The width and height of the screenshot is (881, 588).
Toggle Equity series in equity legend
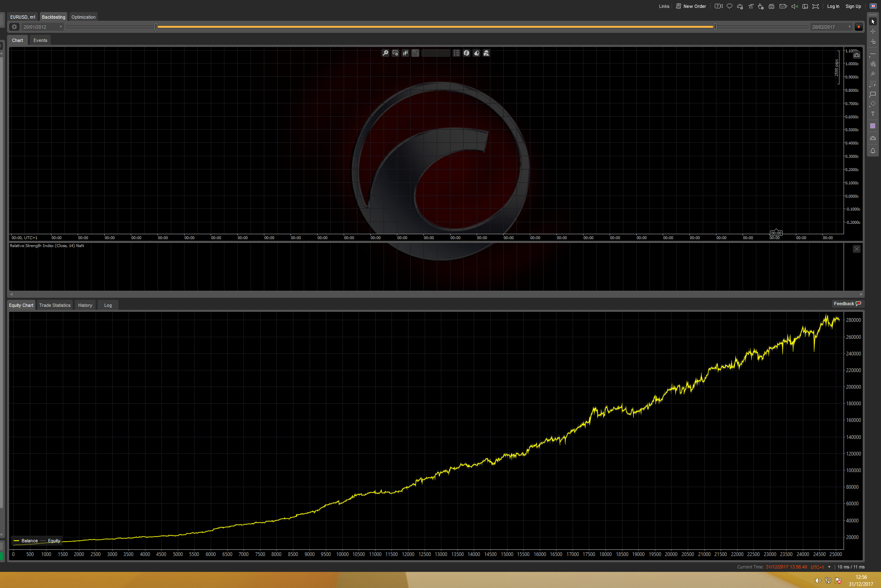click(x=51, y=541)
